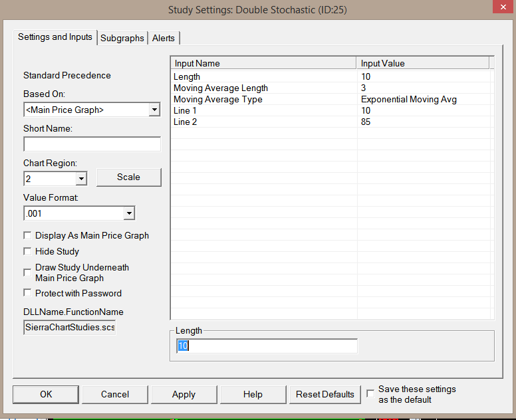Open the Alerts tab
Screen dimensions: 516x420
(163, 38)
